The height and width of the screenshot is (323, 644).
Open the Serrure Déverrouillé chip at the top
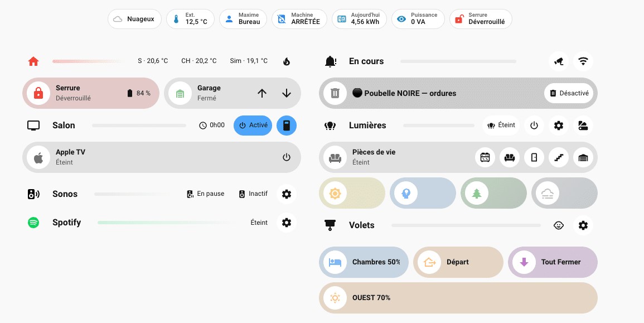tap(481, 18)
